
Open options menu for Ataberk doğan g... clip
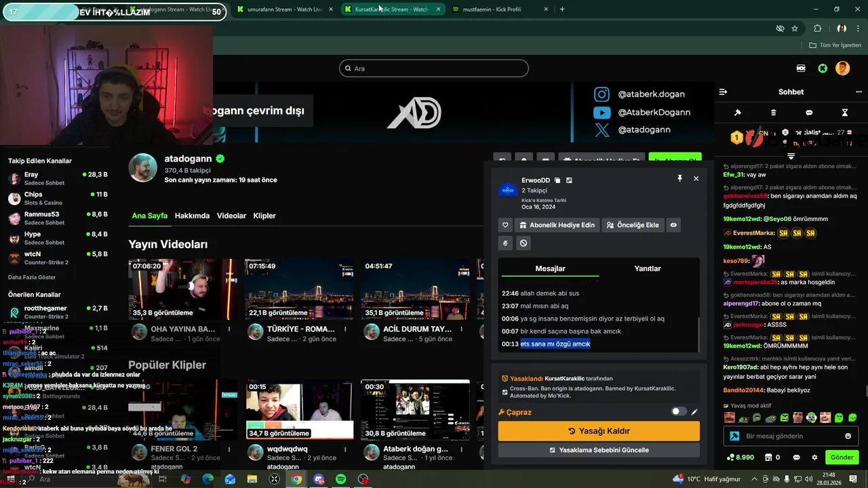[461, 449]
